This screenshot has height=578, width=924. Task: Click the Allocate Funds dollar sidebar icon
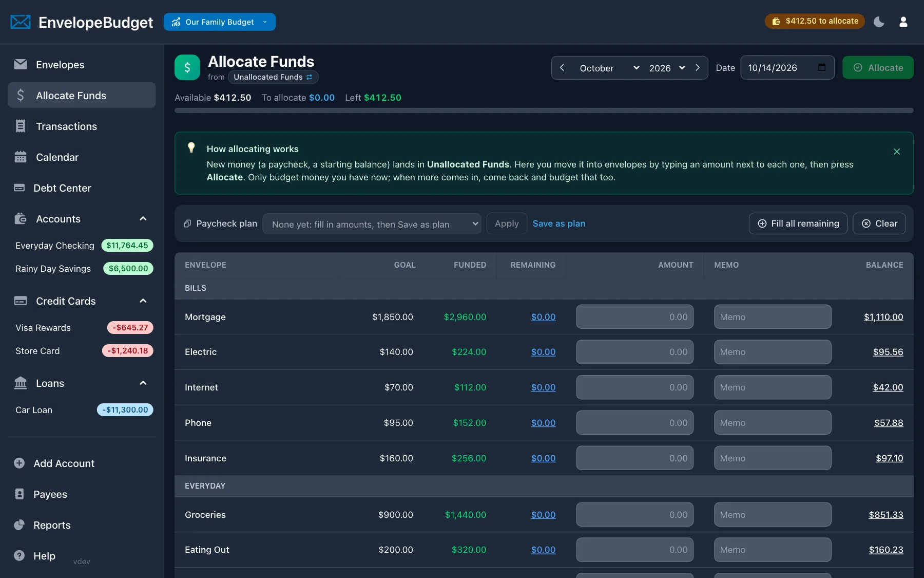click(21, 95)
